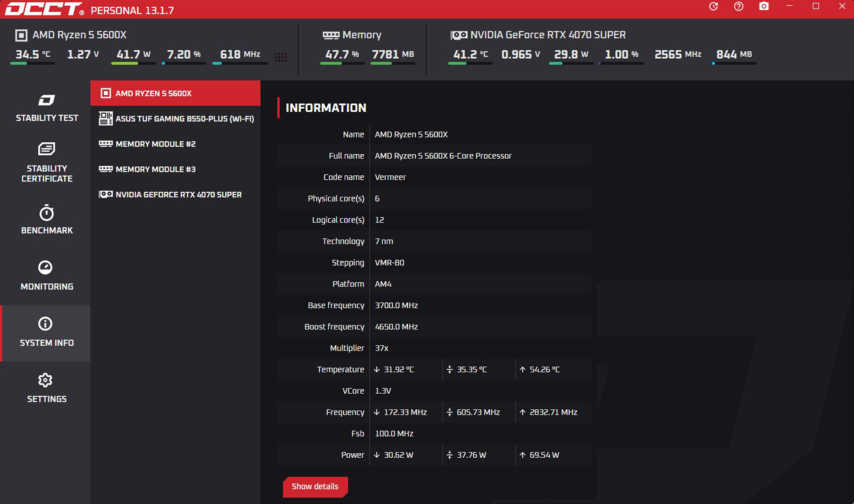Open the Stability Test section icon
This screenshot has width=854, height=504.
(x=46, y=101)
